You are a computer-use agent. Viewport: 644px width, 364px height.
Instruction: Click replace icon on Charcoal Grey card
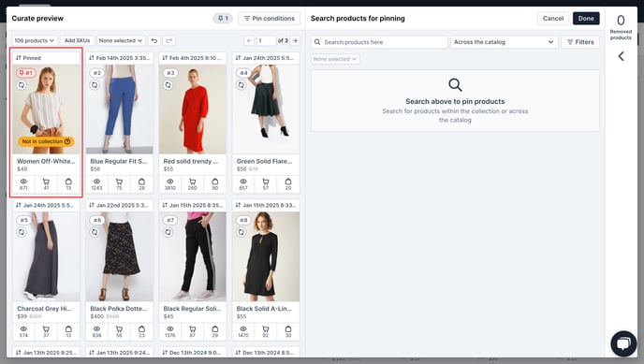[22, 232]
